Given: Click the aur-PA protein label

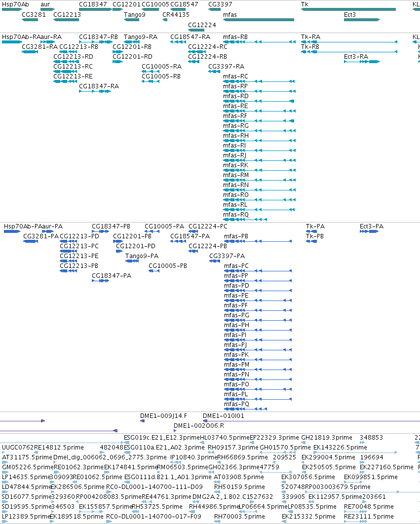Looking at the screenshot, I should pyautogui.click(x=52, y=226).
